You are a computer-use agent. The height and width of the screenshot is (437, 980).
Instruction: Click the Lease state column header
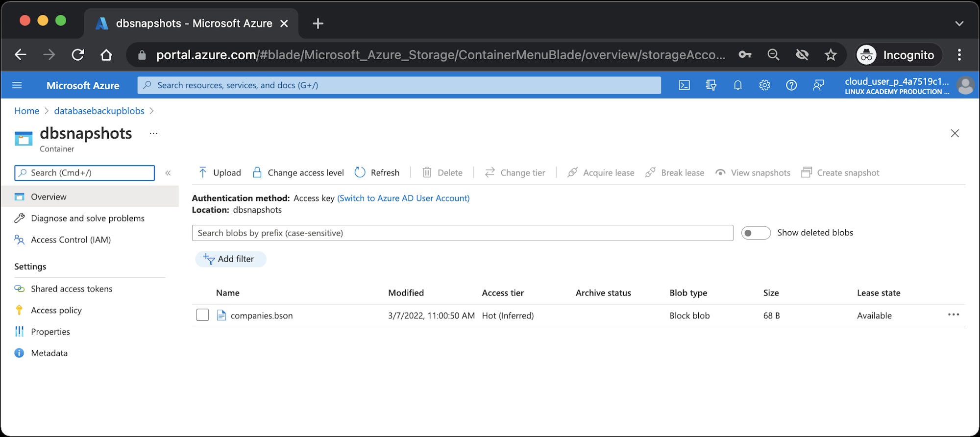[879, 293]
